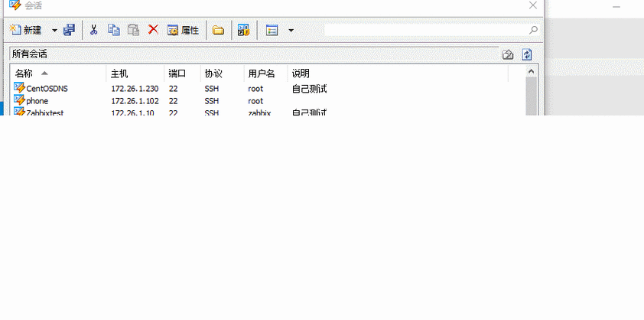Viewport: 644px width, 320px height.
Task: Click the session search input field
Action: point(425,30)
